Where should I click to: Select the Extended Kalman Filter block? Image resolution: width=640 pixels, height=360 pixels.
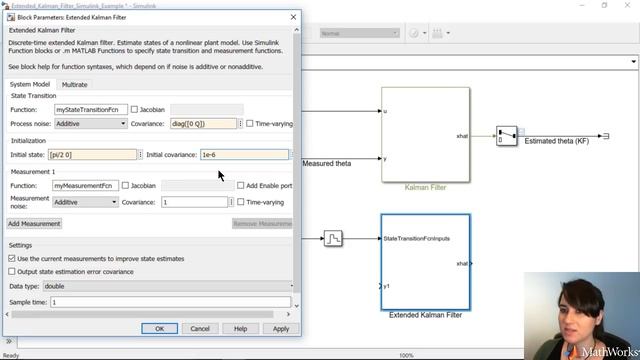point(425,262)
